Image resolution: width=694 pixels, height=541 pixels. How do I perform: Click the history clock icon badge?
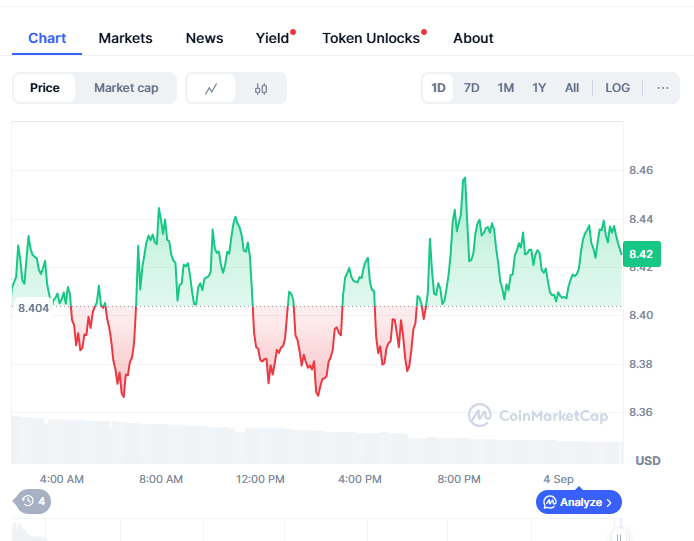click(32, 501)
